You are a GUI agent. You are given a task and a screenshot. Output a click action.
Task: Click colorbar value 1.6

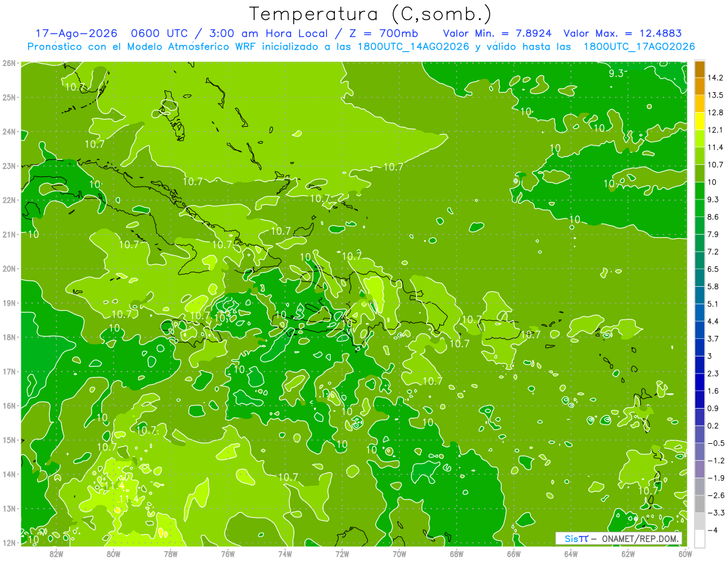pyautogui.click(x=713, y=391)
